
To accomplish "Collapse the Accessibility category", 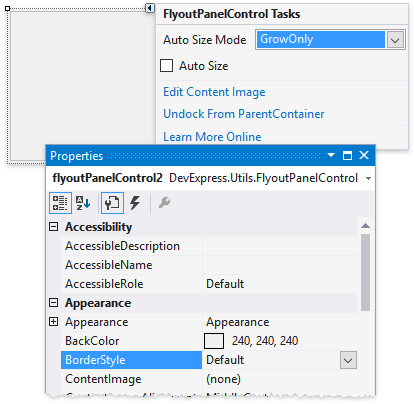I will point(53,227).
